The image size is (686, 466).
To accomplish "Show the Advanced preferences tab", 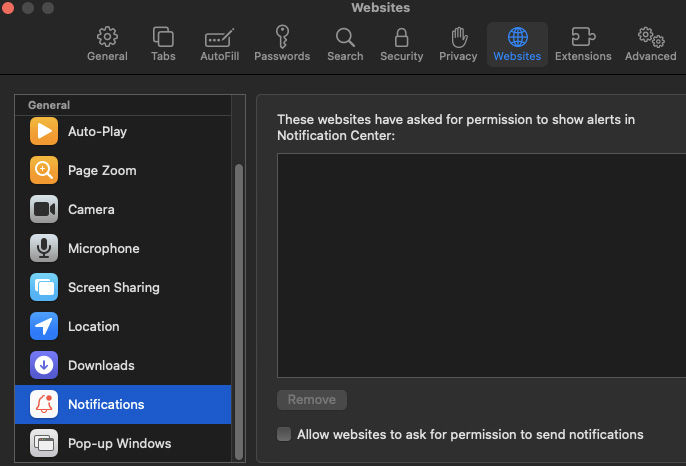I will (x=651, y=44).
